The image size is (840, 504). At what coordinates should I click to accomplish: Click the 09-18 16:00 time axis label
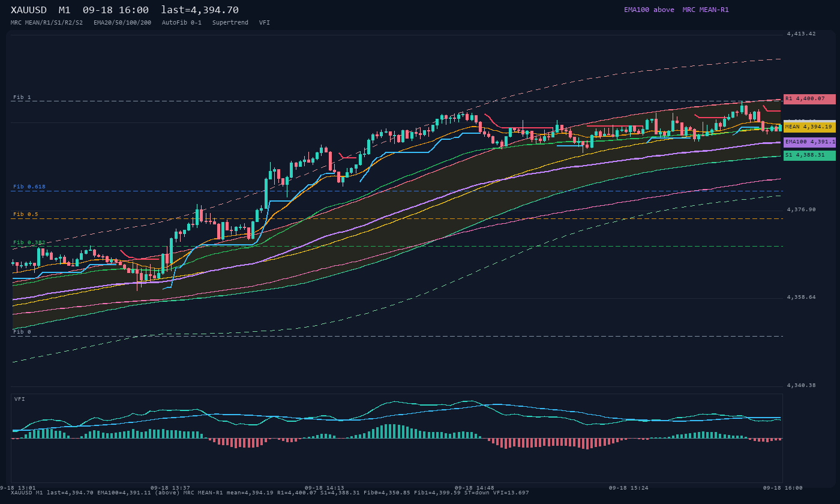point(783,488)
